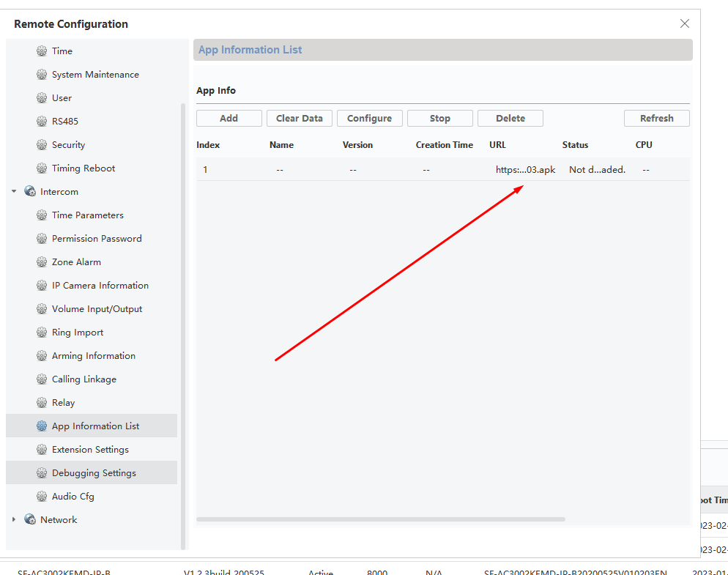Click the gear icon beside Relay
This screenshot has height=575, width=728.
pos(42,403)
